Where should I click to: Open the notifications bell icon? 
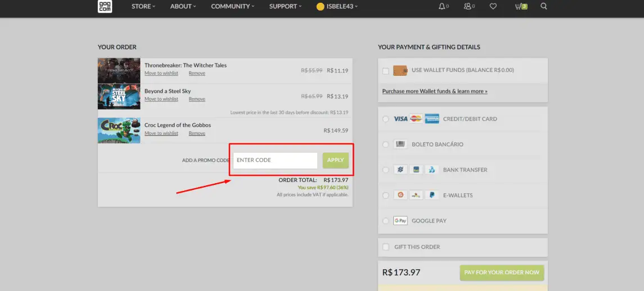point(442,6)
